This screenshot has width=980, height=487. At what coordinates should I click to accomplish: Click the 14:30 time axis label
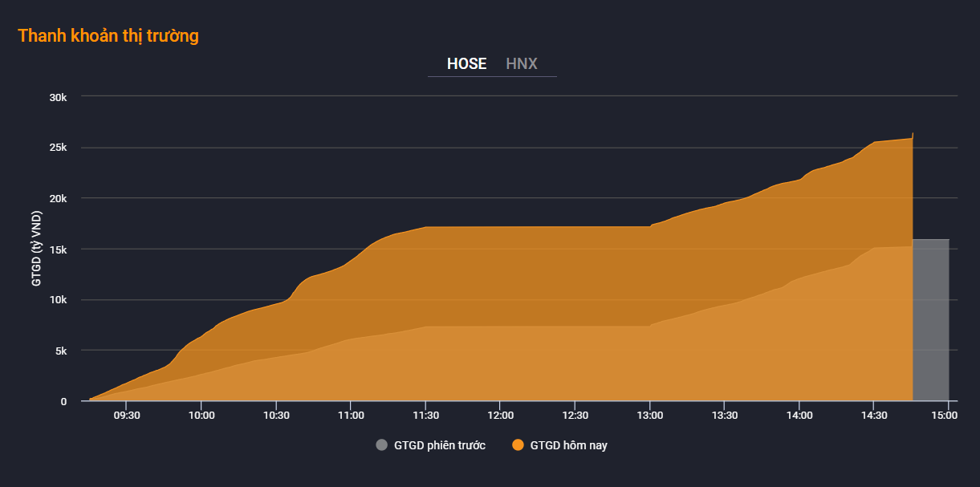click(x=874, y=416)
